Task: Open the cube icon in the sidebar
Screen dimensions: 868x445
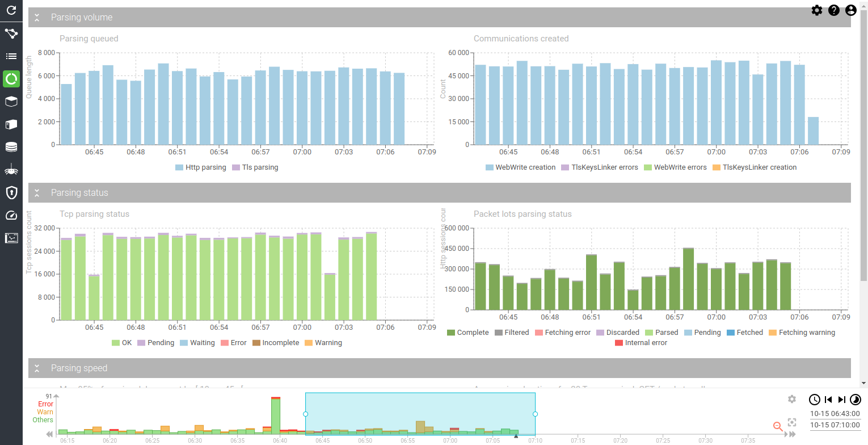Action: (x=11, y=102)
